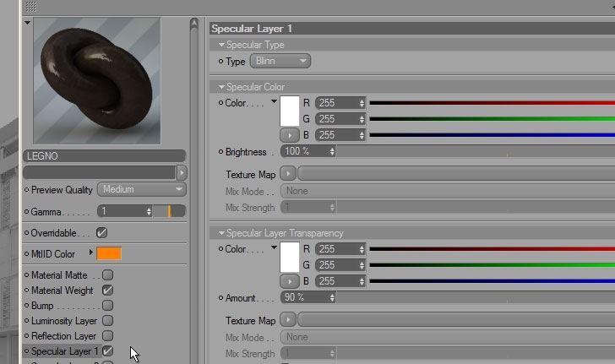Open Texture Map arrow button under Specular Color
The height and width of the screenshot is (364, 615).
click(x=288, y=173)
